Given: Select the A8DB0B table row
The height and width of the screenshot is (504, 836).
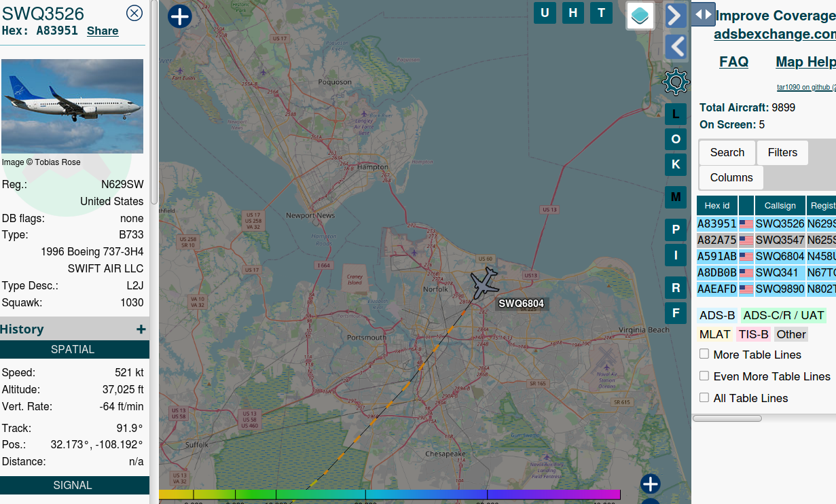Looking at the screenshot, I should 766,272.
